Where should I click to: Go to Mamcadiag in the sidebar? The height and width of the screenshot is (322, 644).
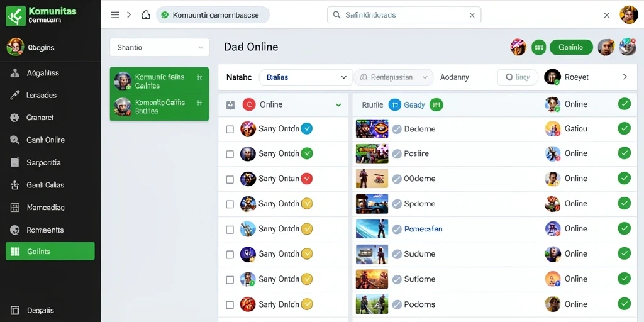click(45, 208)
